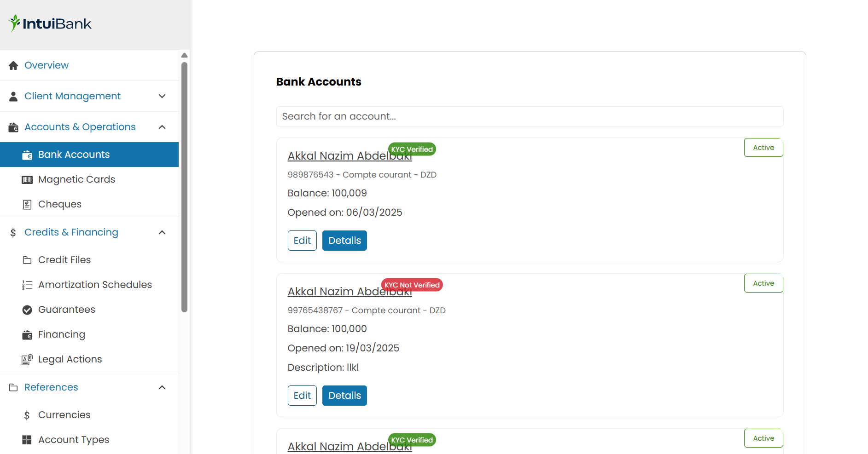
Task: Click the Balance: 100,009 text
Action: tap(327, 193)
